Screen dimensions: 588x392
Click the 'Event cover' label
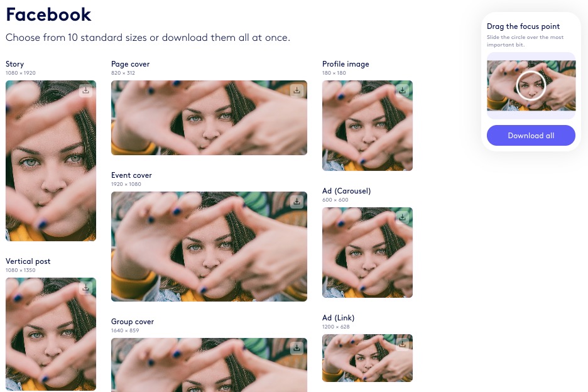click(131, 175)
